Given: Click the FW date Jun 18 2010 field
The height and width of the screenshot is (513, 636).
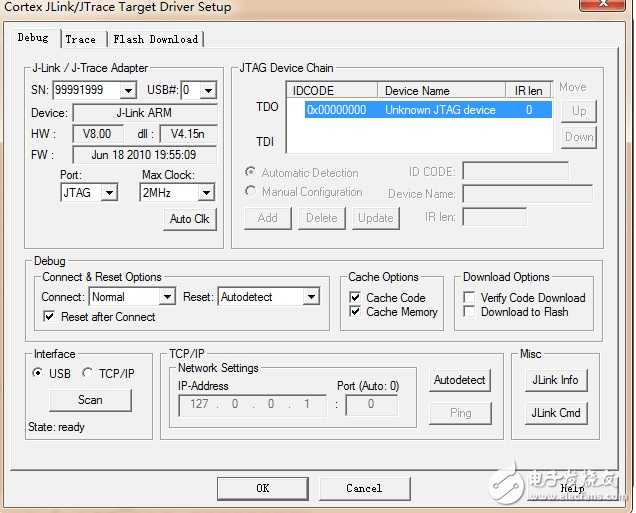Looking at the screenshot, I should click(x=144, y=155).
